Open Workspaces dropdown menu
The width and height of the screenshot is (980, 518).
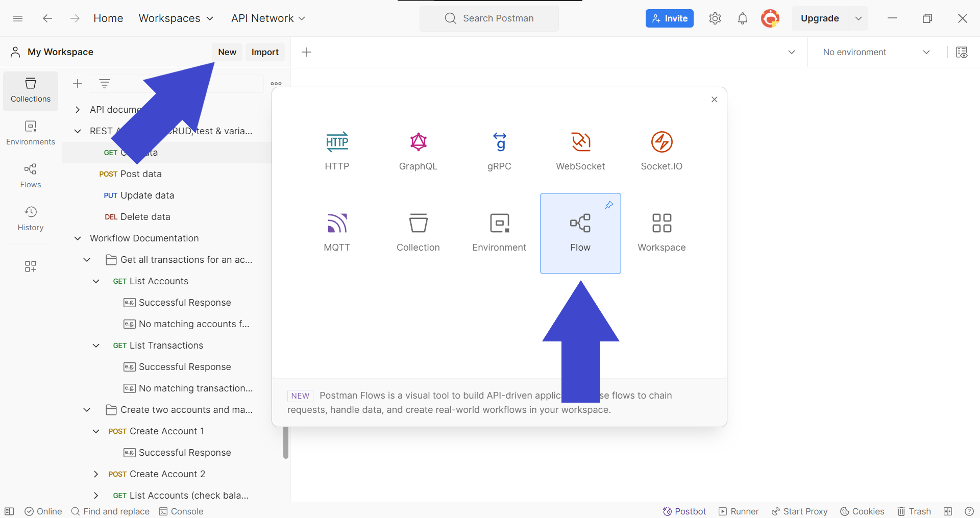[176, 18]
